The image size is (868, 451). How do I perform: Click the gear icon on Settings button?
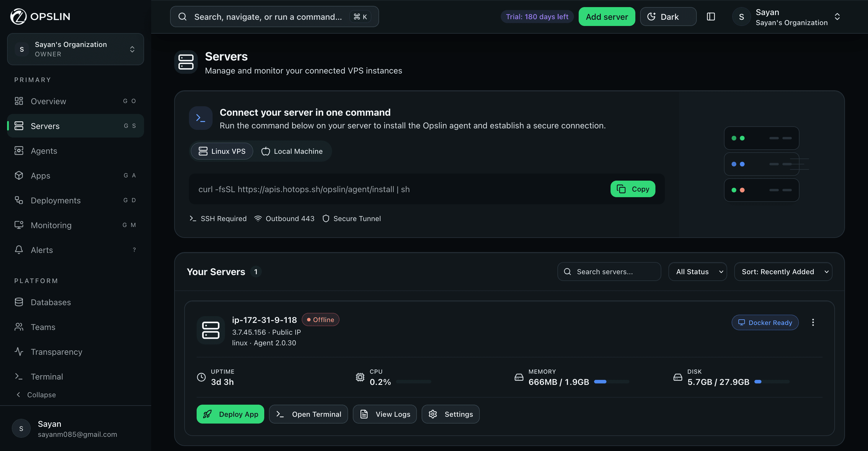point(433,414)
